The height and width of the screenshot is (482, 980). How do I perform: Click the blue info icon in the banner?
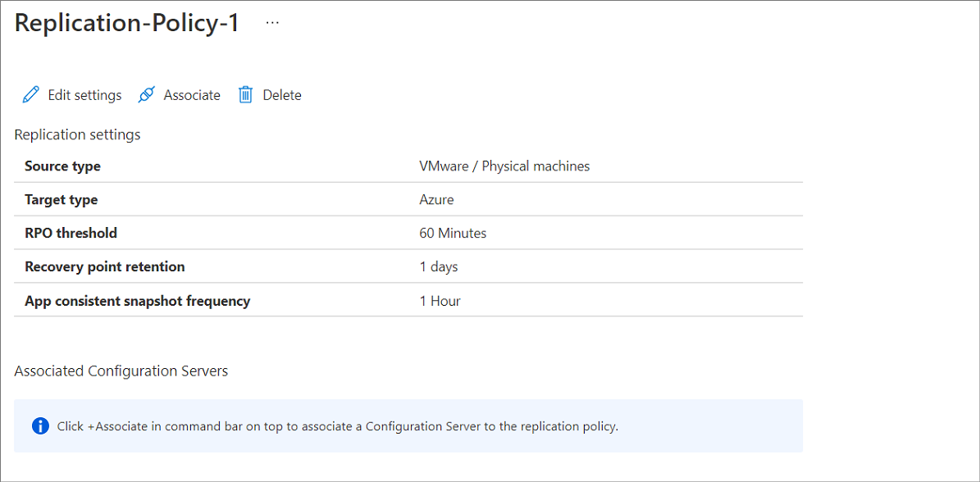coord(40,425)
